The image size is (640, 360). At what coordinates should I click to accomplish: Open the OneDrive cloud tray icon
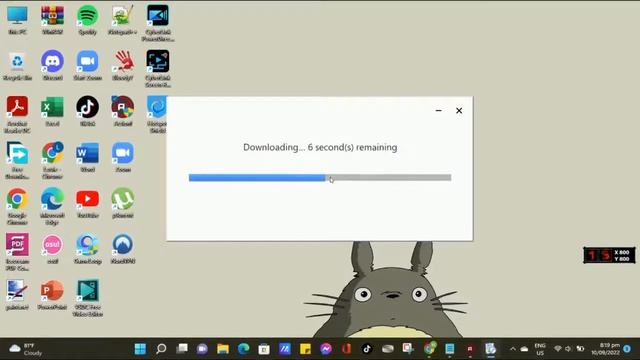tap(524, 349)
